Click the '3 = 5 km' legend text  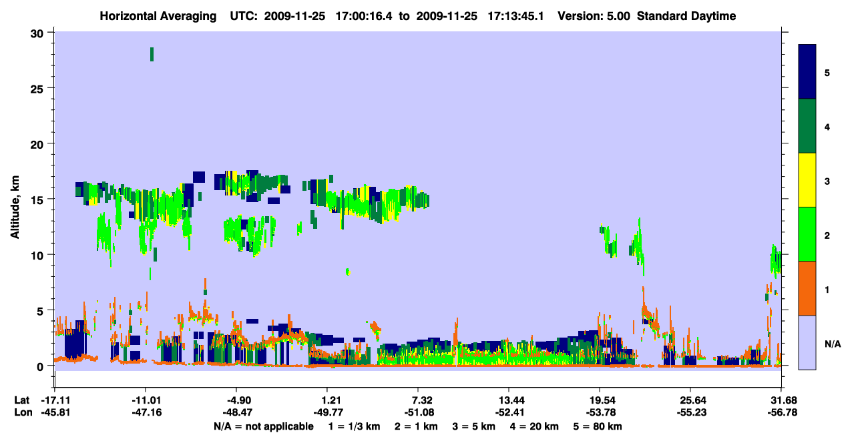click(473, 426)
